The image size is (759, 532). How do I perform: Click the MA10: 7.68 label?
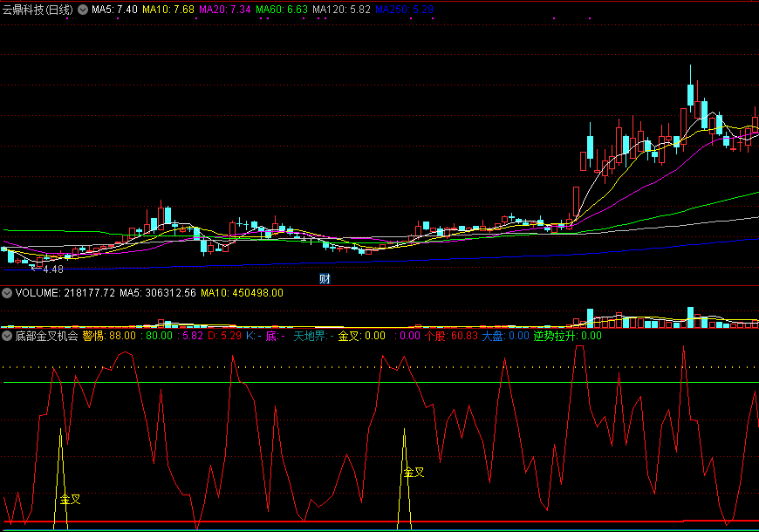pyautogui.click(x=168, y=10)
